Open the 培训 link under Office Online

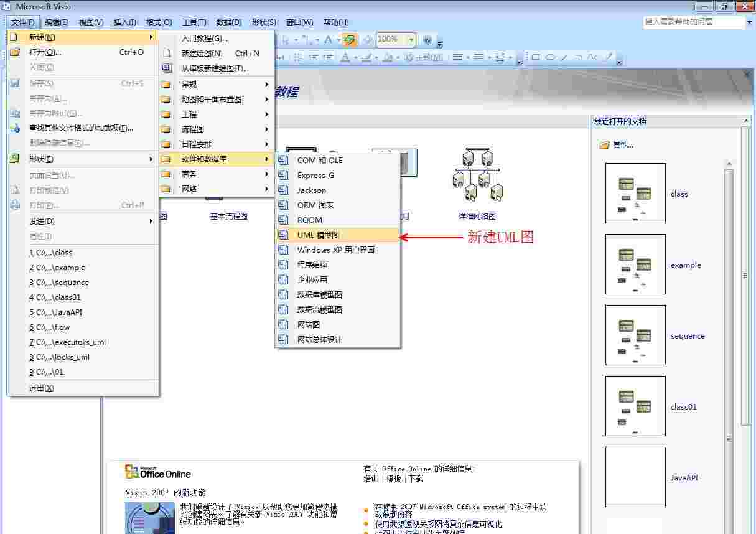(371, 479)
